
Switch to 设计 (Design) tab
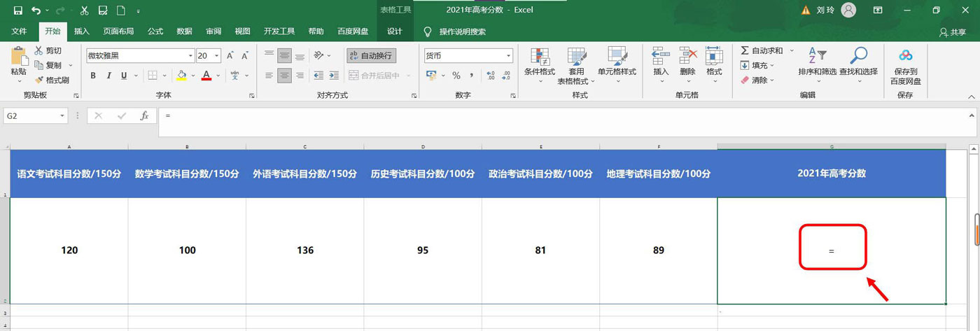(395, 31)
